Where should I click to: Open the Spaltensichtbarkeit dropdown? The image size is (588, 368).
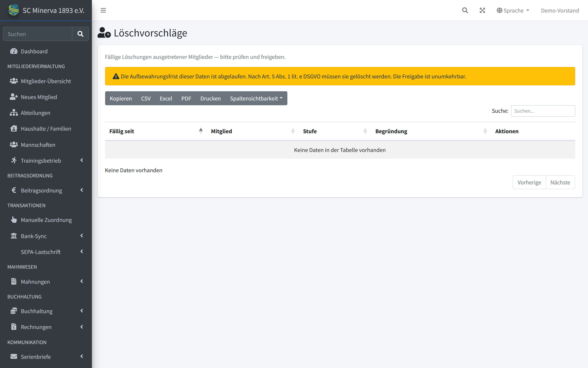point(256,98)
